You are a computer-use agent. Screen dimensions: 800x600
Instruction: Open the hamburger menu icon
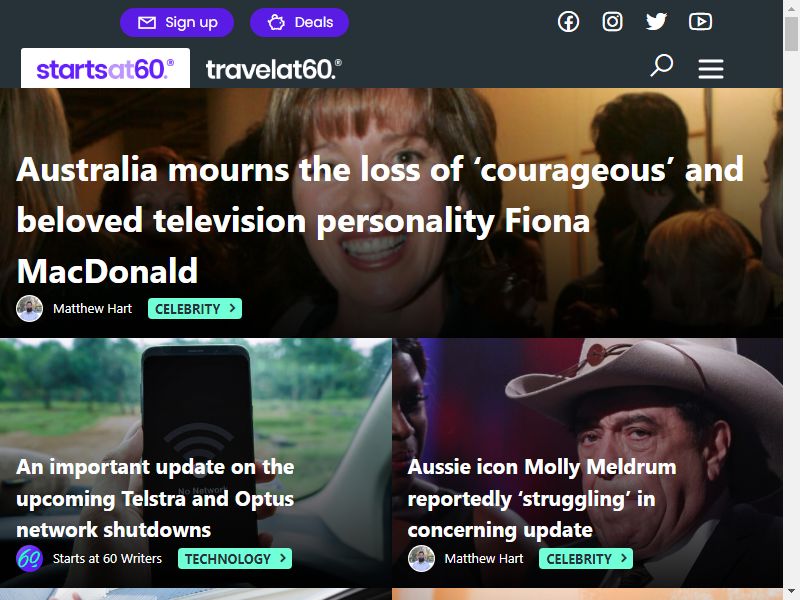click(711, 68)
